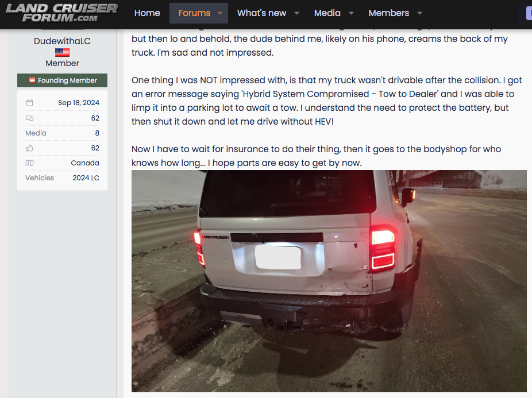The height and width of the screenshot is (398, 532).
Task: Click the purple icon at the navbar's right edge
Action: pyautogui.click(x=529, y=14)
